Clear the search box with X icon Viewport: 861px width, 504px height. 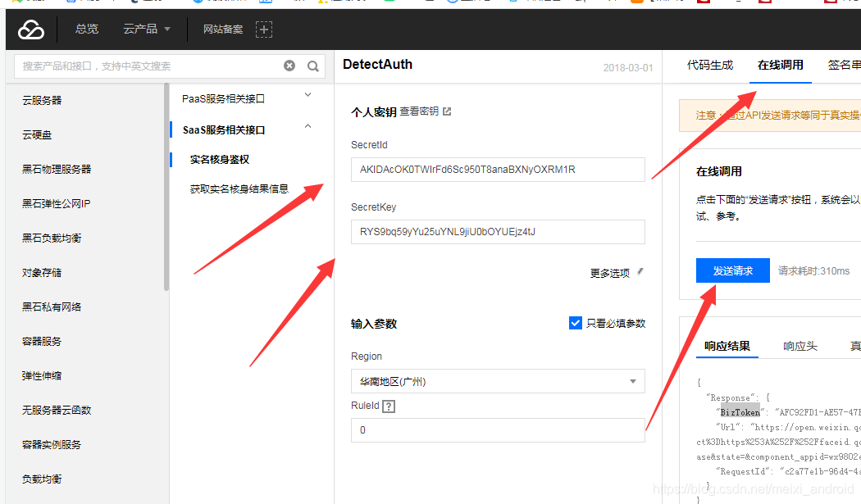(289, 66)
